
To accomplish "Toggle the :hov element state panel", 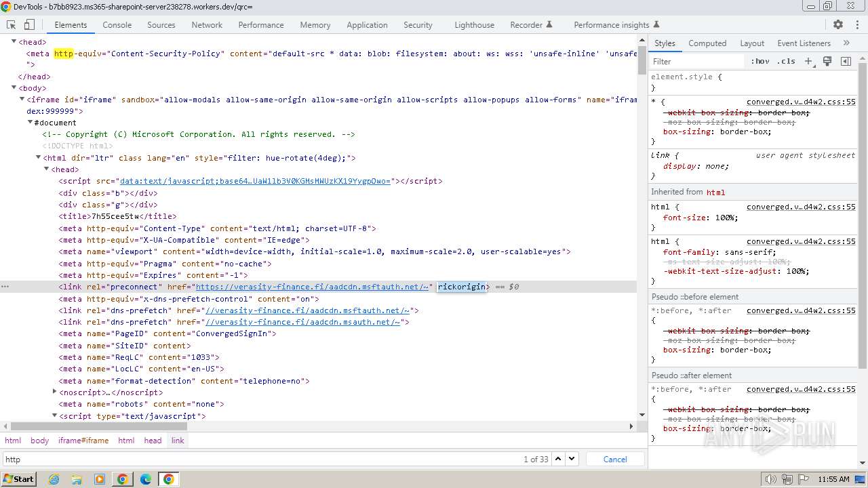I will pos(760,61).
